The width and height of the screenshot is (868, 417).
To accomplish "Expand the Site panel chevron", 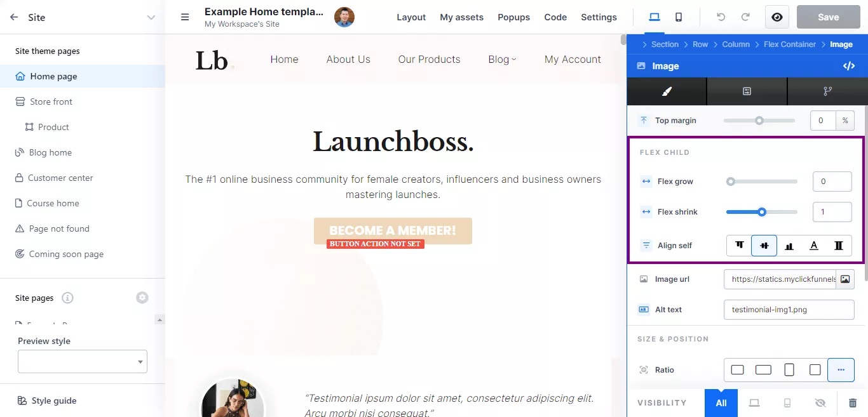I will tap(151, 17).
